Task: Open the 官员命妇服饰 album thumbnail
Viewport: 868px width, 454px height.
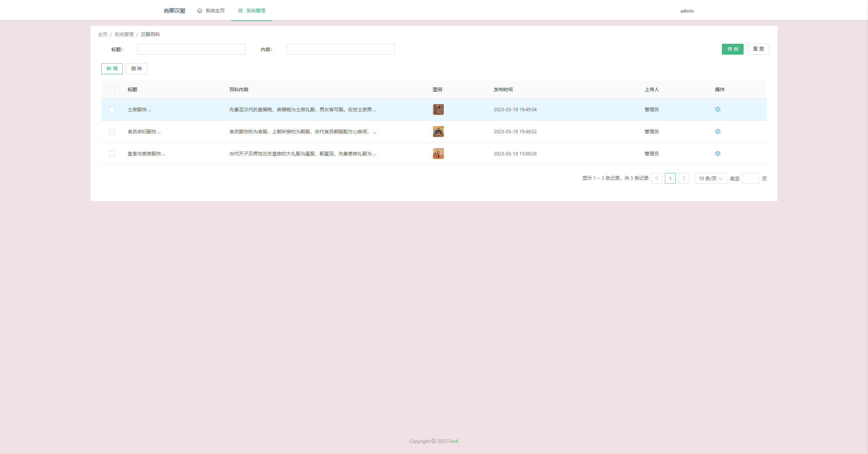Action: (x=438, y=131)
